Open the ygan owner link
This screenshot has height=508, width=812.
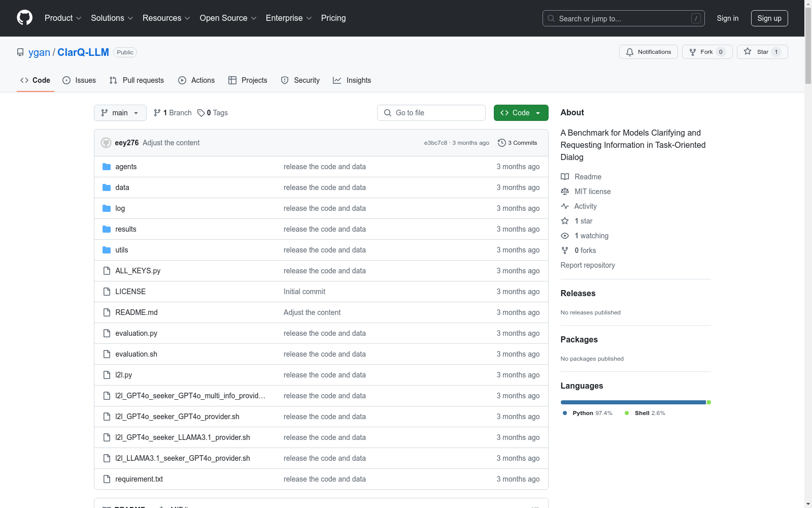39,52
